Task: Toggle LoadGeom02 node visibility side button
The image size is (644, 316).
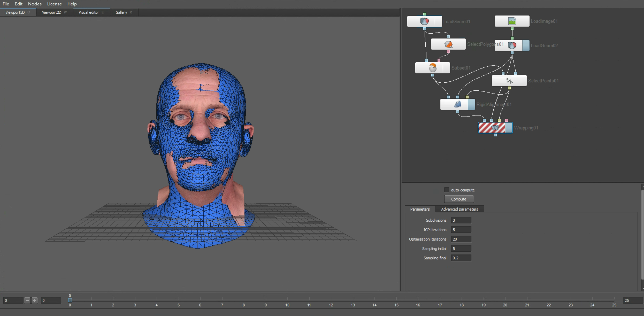Action: pos(526,46)
